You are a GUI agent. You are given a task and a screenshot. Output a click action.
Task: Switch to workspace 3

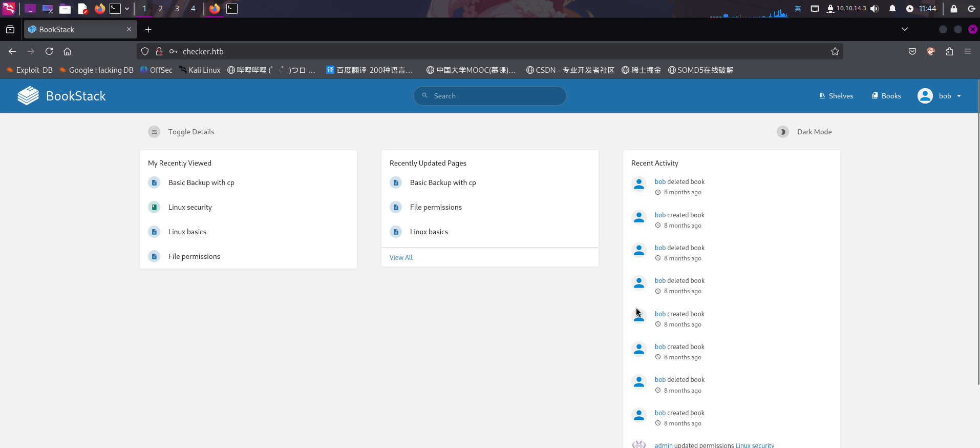click(177, 9)
